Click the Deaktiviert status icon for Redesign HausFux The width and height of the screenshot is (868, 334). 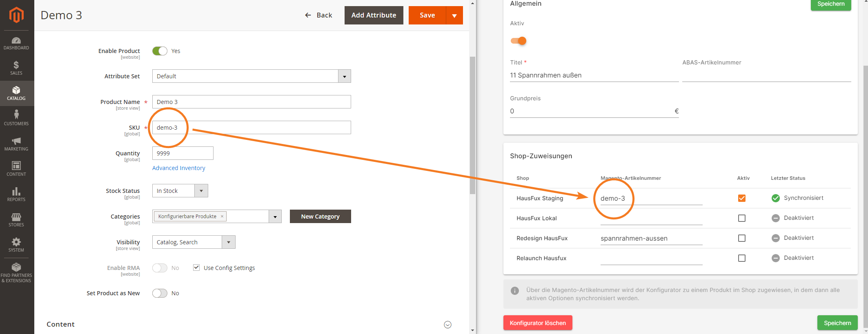[776, 238]
